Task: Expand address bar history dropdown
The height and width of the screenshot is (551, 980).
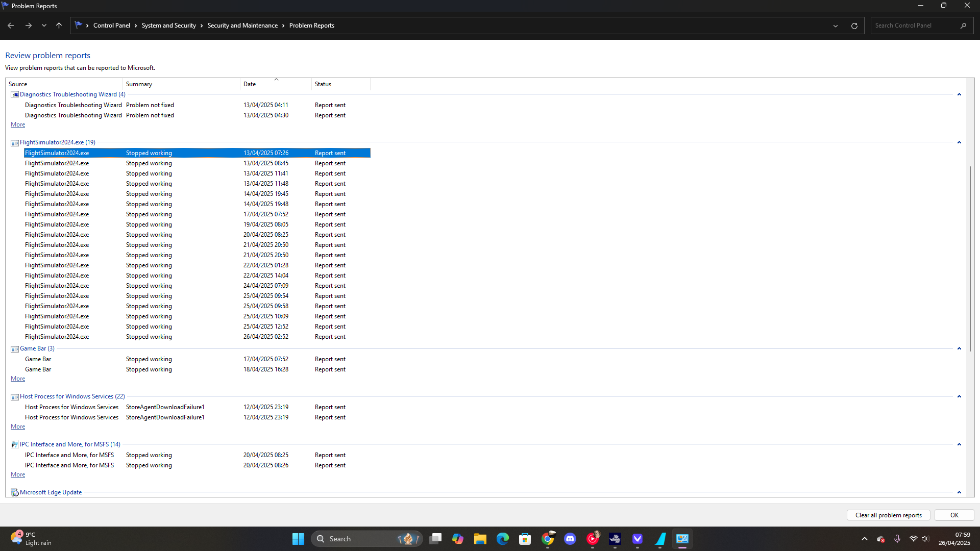Action: pos(836,26)
